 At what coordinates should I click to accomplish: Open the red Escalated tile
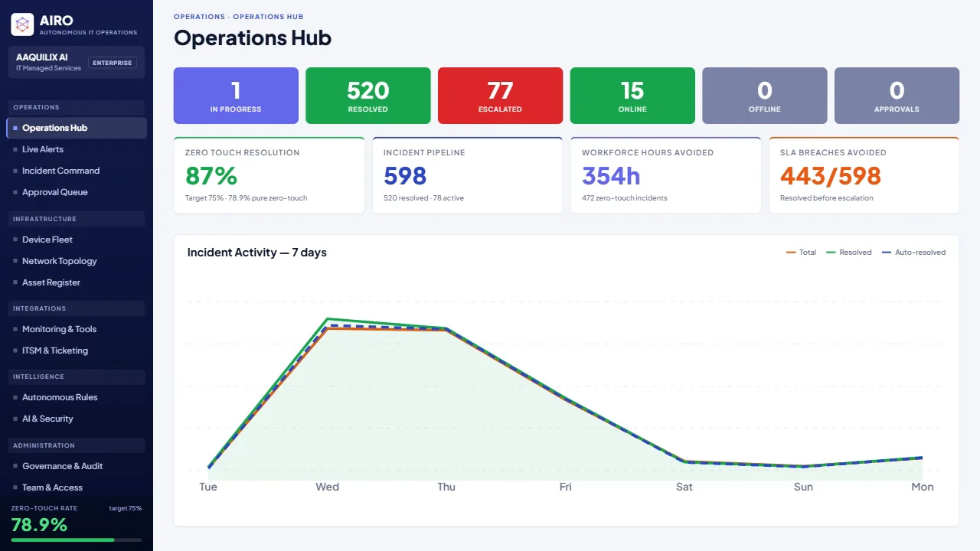(x=500, y=96)
